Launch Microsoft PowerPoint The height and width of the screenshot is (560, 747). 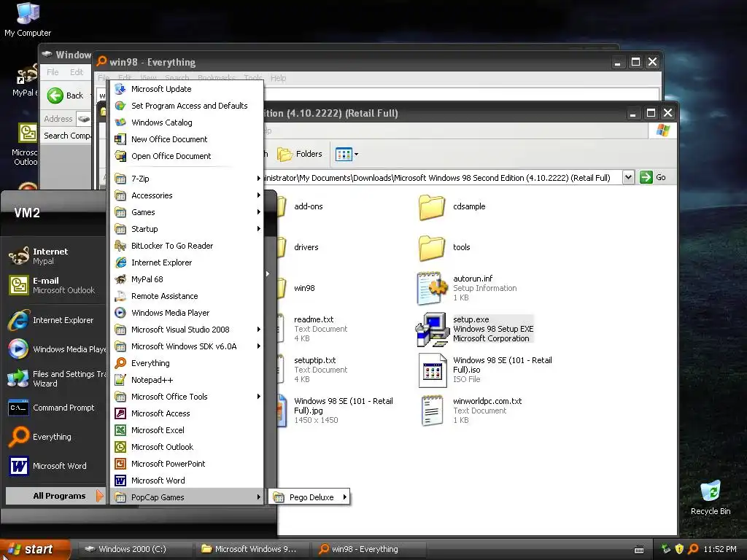tap(187, 463)
